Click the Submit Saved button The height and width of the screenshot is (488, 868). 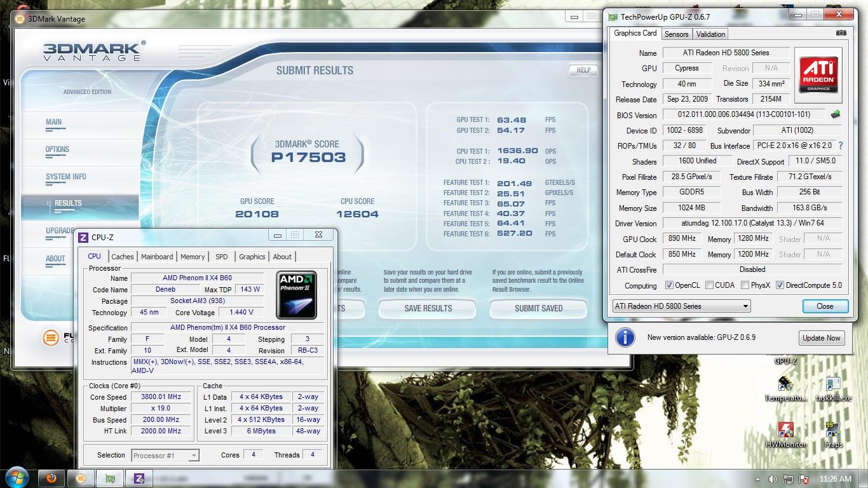pyautogui.click(x=539, y=308)
